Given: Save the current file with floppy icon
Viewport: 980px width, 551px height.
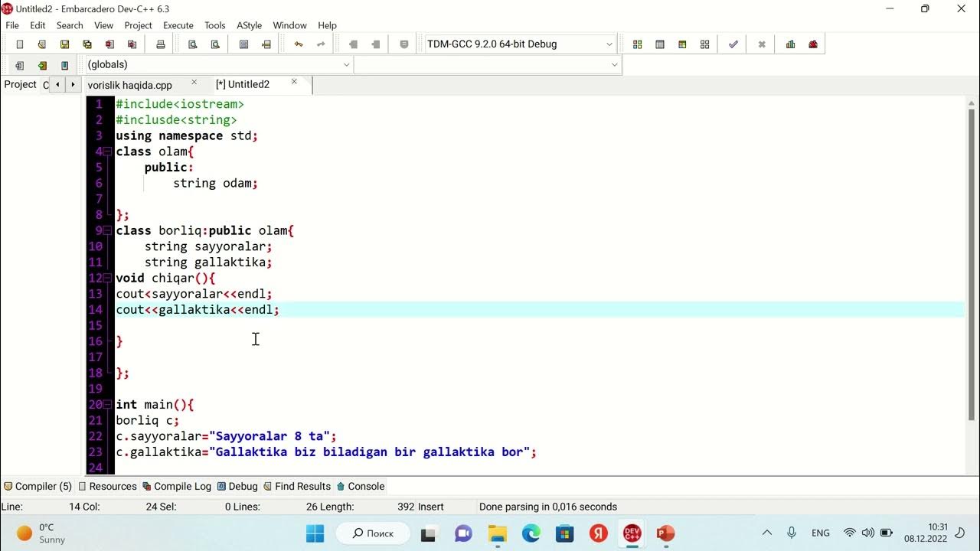Looking at the screenshot, I should point(64,44).
